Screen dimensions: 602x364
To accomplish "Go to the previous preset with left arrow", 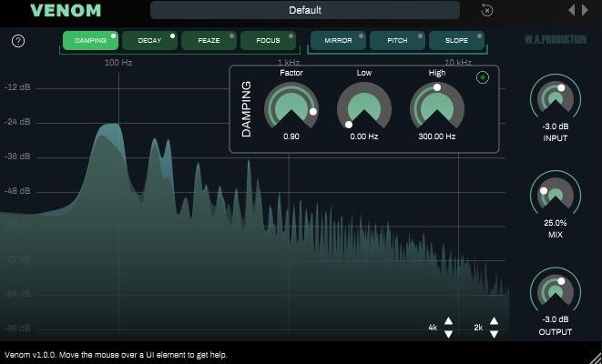I will [x=572, y=10].
